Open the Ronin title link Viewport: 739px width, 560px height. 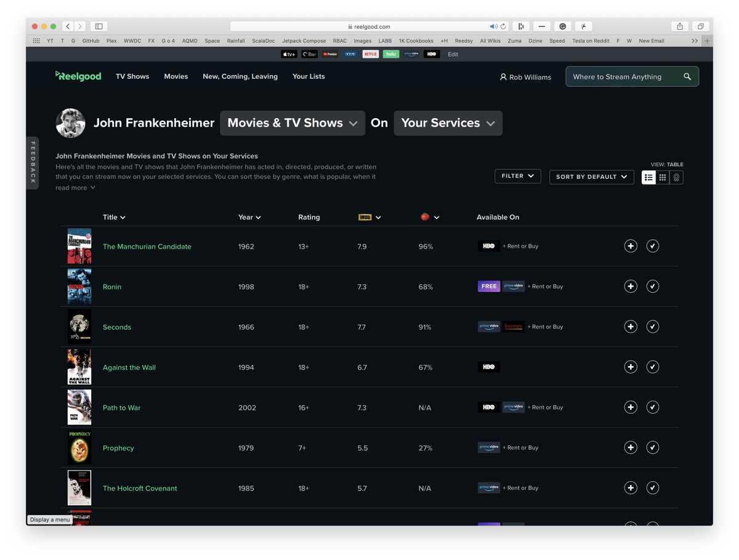pyautogui.click(x=112, y=287)
